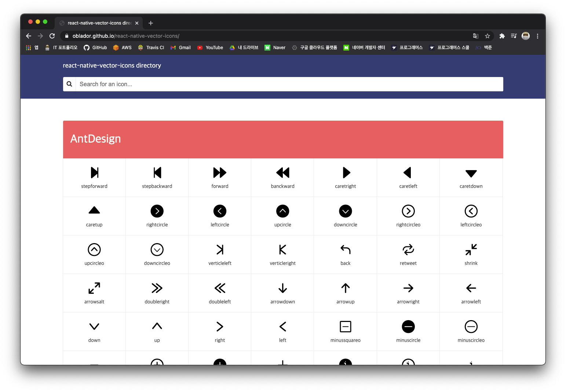Pick the forward double-arrow icon

(220, 172)
